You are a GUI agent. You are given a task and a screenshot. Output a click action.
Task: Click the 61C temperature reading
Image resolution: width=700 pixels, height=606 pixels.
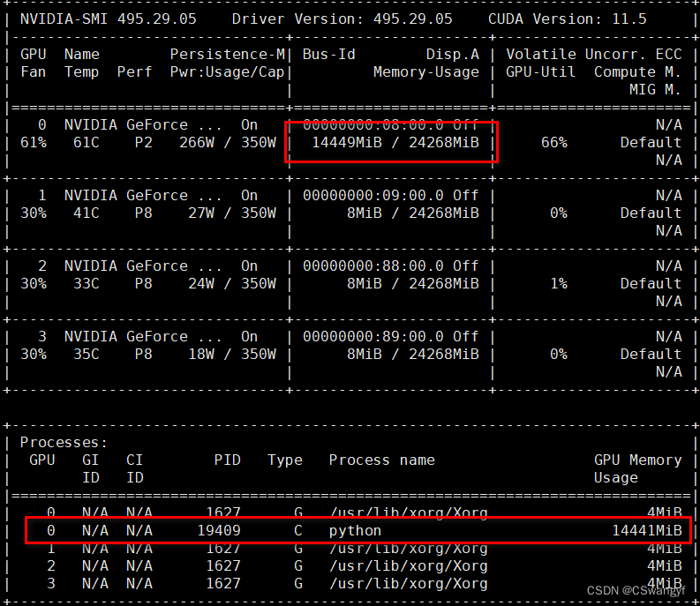pos(87,142)
